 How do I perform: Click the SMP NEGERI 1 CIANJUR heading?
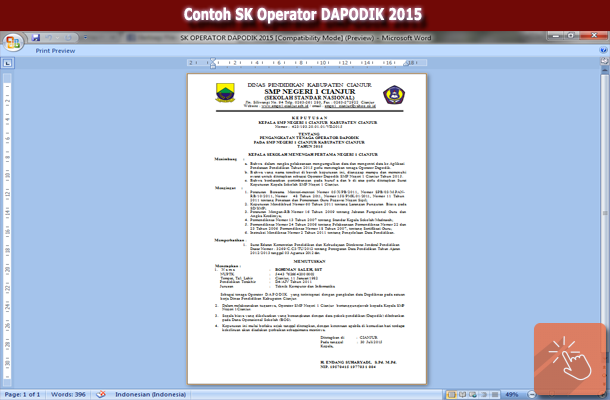tap(310, 91)
